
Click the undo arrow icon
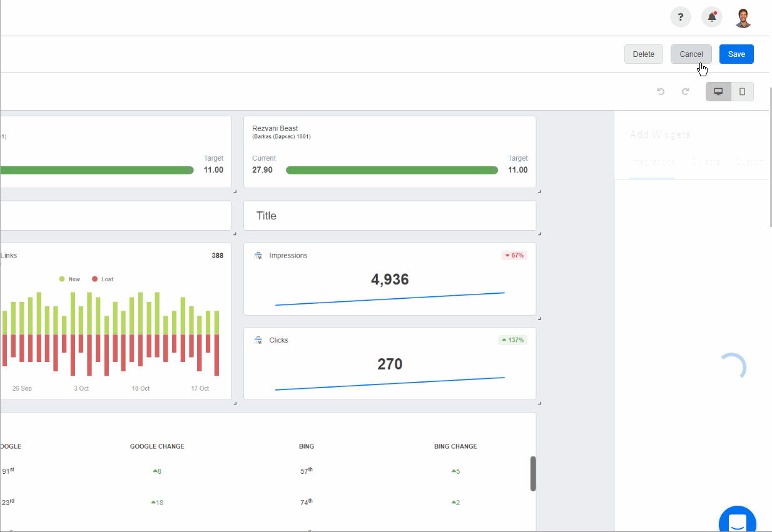click(x=661, y=92)
